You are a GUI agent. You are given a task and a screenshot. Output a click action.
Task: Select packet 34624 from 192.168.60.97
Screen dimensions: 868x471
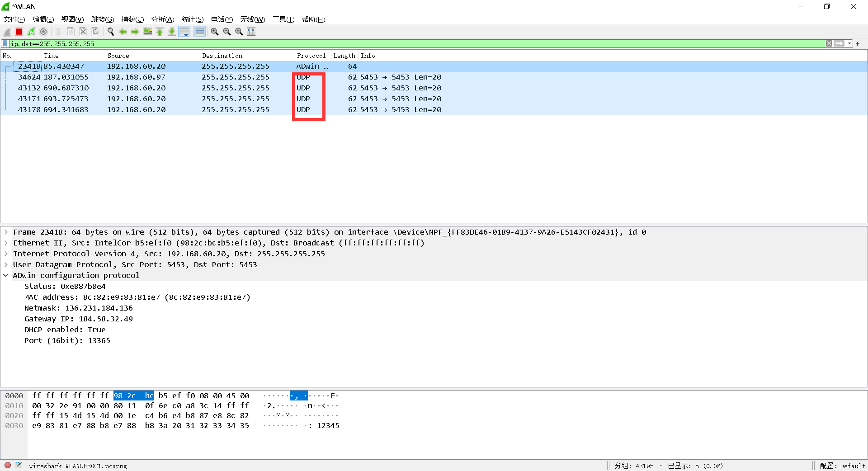[434, 77]
